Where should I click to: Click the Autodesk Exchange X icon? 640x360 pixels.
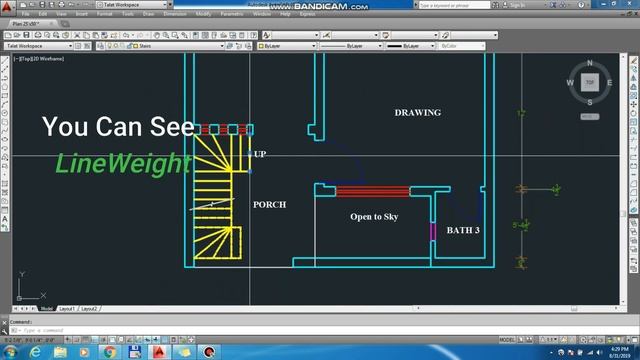pos(553,5)
